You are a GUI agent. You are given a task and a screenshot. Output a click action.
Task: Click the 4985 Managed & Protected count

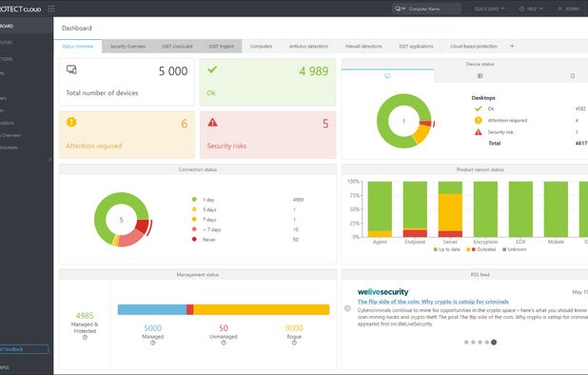pyautogui.click(x=85, y=316)
